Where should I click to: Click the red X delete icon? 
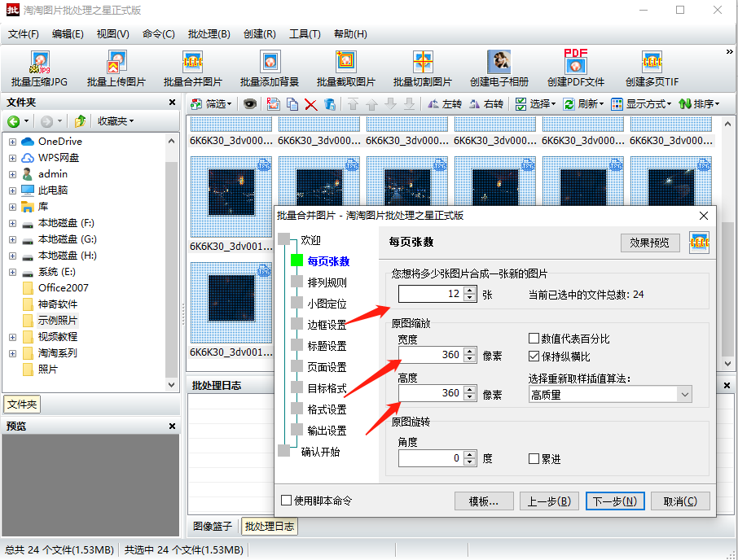(x=310, y=104)
